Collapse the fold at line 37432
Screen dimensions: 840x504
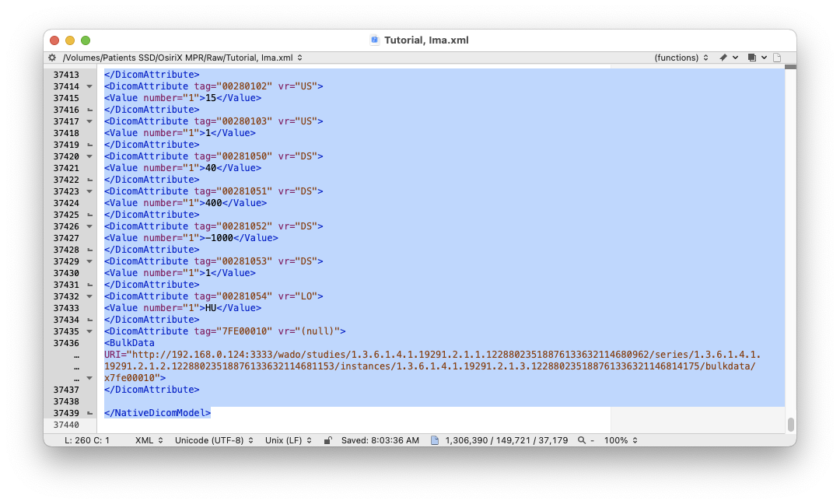click(89, 296)
